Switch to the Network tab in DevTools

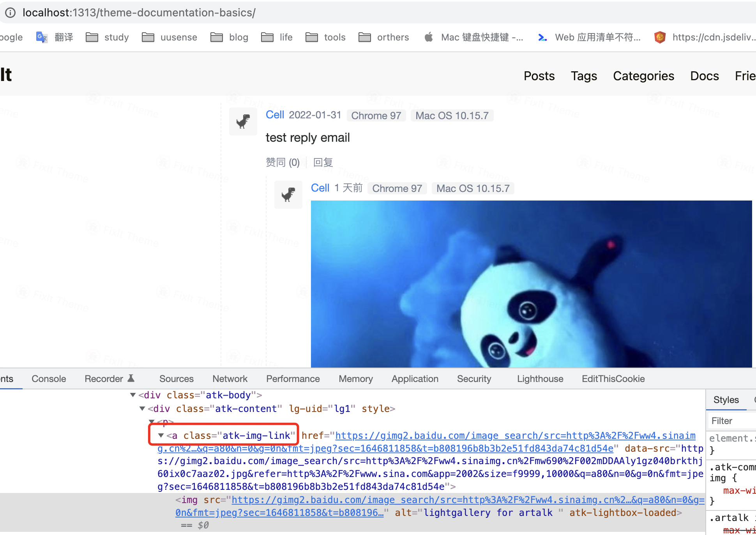click(230, 378)
